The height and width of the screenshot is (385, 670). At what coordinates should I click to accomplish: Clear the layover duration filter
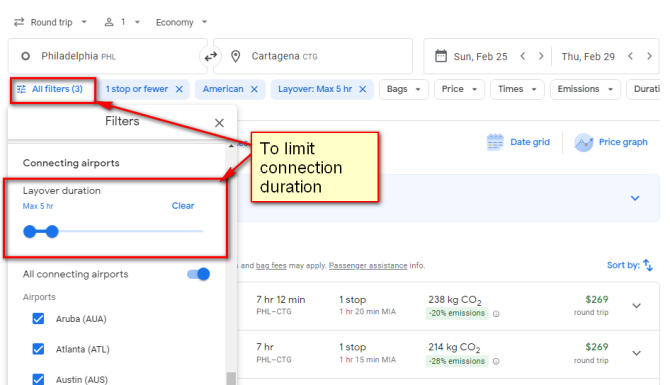[183, 206]
